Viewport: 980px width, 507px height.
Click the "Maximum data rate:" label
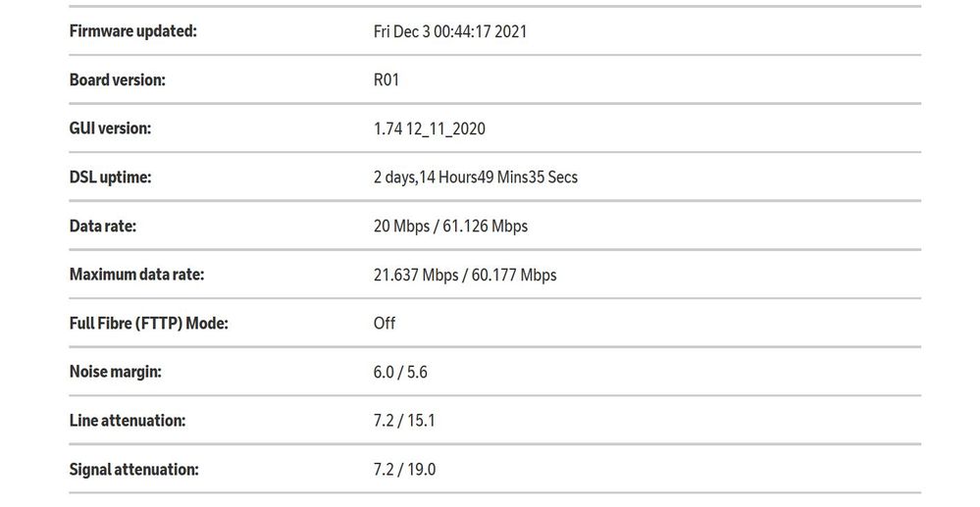click(x=136, y=275)
